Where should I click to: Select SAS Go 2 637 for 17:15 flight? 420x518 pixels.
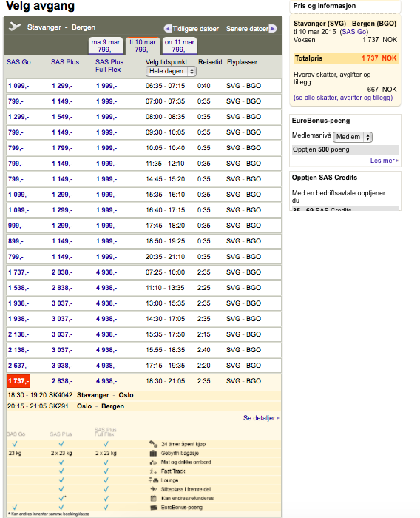(18, 365)
